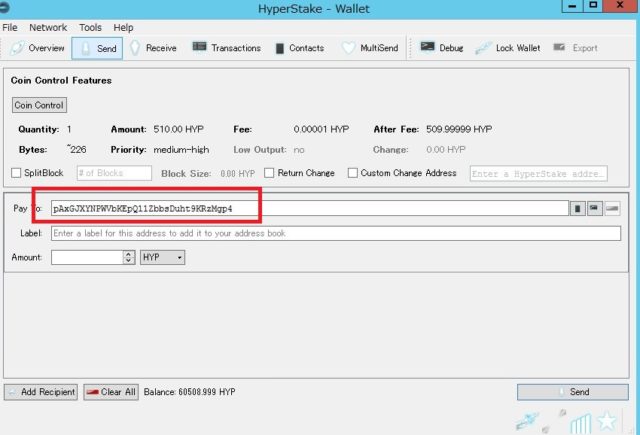Increase Amount with the spinner up arrow

click(x=129, y=254)
